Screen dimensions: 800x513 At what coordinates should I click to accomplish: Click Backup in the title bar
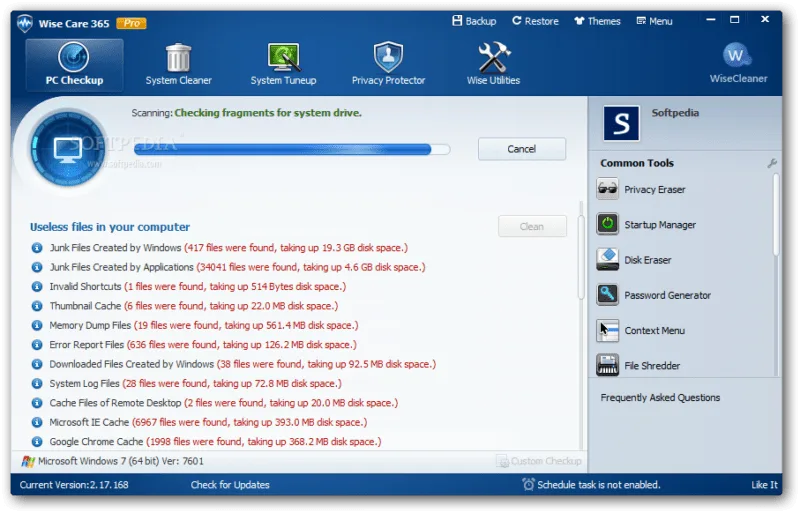coord(474,21)
